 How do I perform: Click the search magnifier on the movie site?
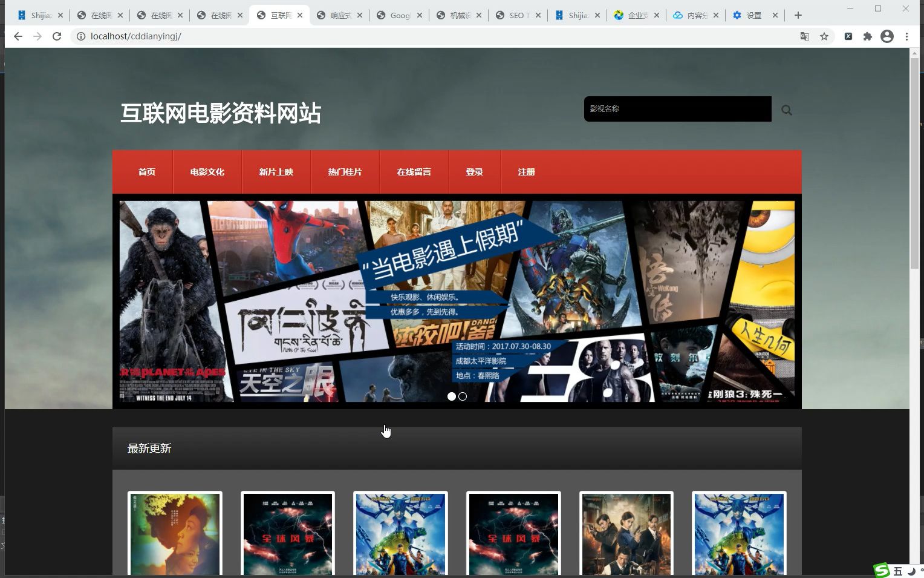click(787, 110)
